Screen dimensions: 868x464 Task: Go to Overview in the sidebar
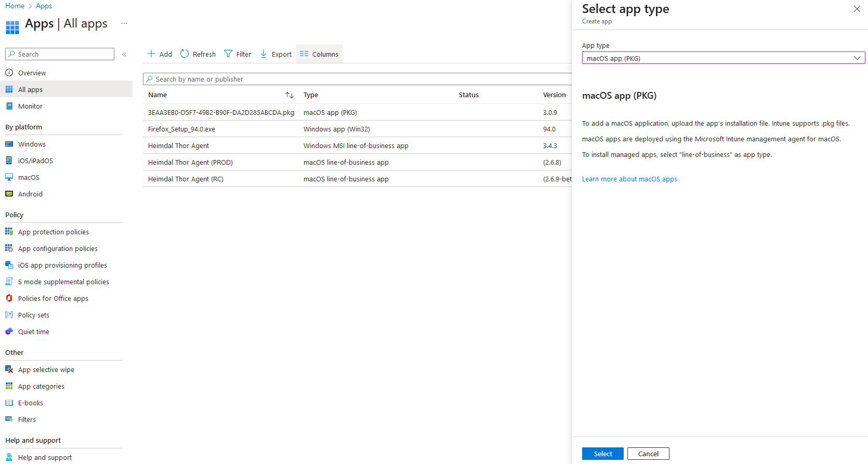tap(32, 73)
